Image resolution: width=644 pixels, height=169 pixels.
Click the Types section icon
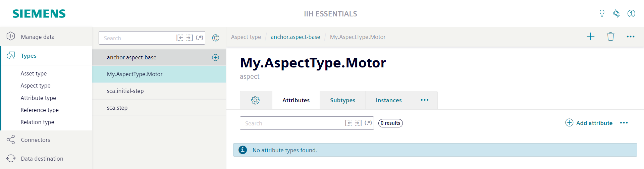click(x=11, y=56)
